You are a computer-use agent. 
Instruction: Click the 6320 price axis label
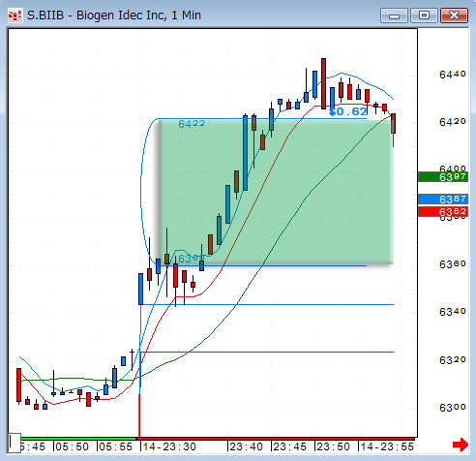click(453, 360)
